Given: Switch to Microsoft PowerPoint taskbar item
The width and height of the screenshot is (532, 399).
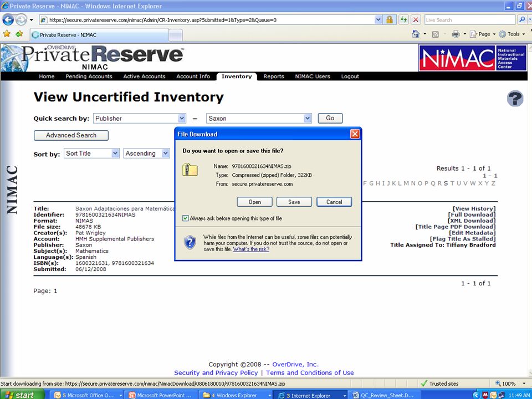Looking at the screenshot, I should [x=161, y=395].
